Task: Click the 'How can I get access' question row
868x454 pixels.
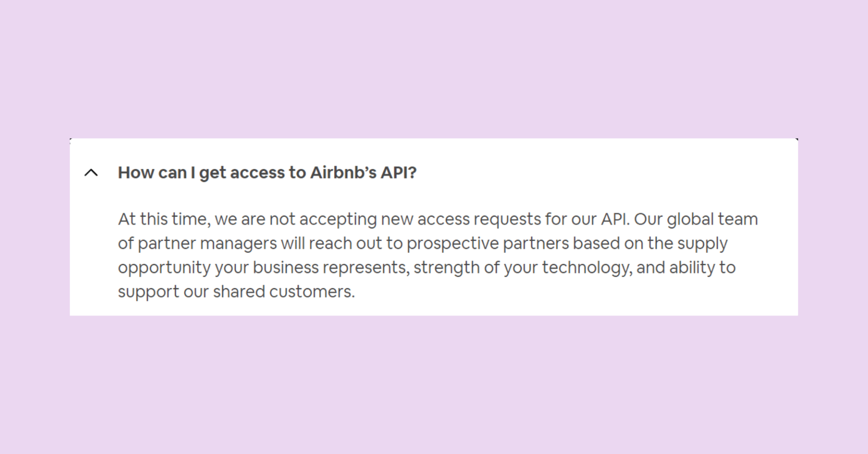Action: click(268, 173)
